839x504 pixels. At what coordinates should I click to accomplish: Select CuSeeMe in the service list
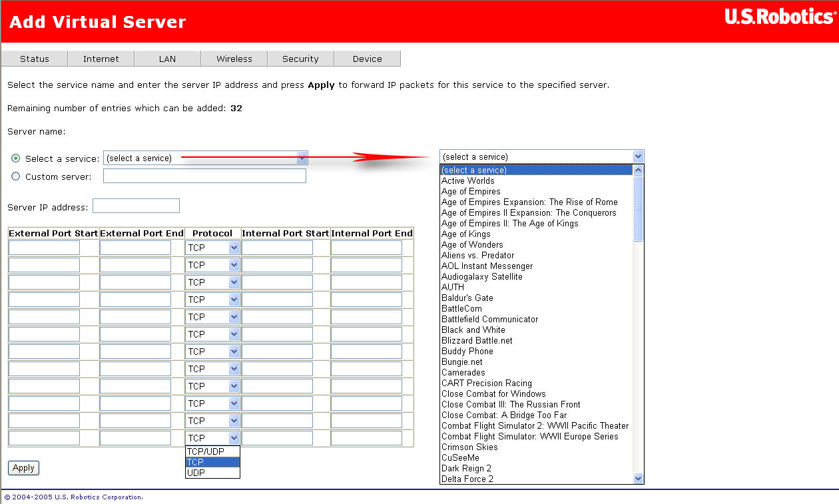coord(537,457)
